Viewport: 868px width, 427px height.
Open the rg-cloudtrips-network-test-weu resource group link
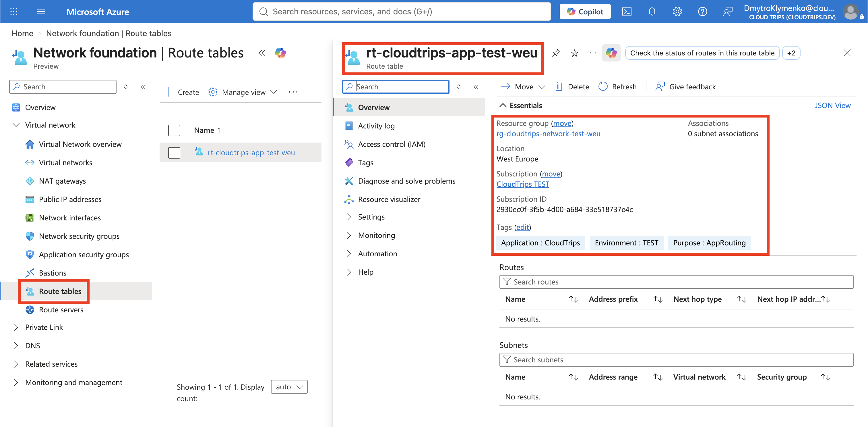pyautogui.click(x=548, y=134)
